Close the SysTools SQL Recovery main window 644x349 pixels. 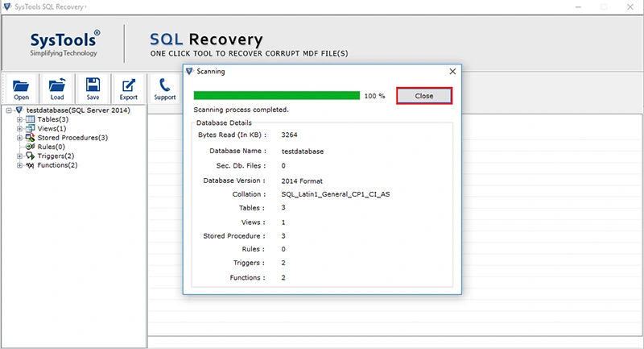click(x=630, y=7)
